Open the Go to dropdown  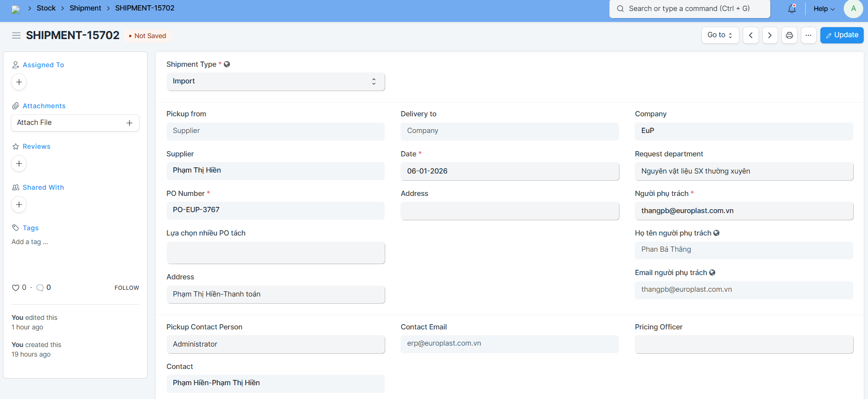click(719, 35)
